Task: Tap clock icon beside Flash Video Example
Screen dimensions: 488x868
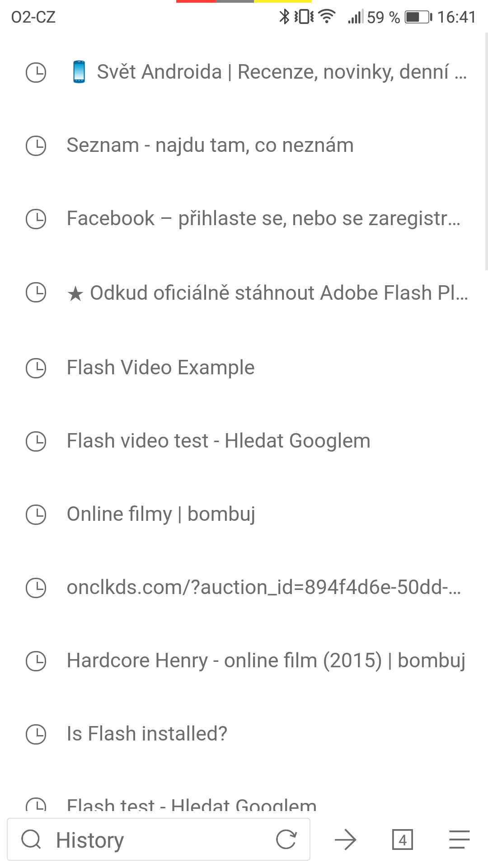Action: pyautogui.click(x=36, y=368)
